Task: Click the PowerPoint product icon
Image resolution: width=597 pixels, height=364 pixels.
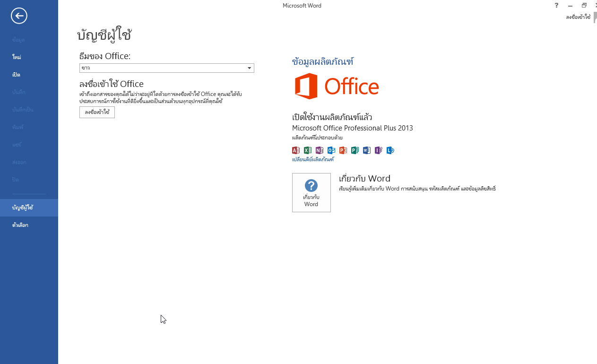Action: coord(343,150)
